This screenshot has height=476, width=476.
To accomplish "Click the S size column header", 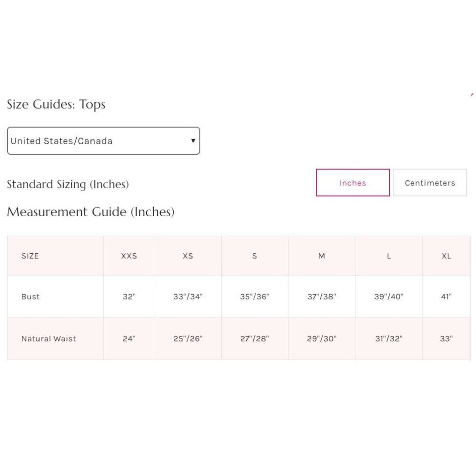I will (255, 256).
